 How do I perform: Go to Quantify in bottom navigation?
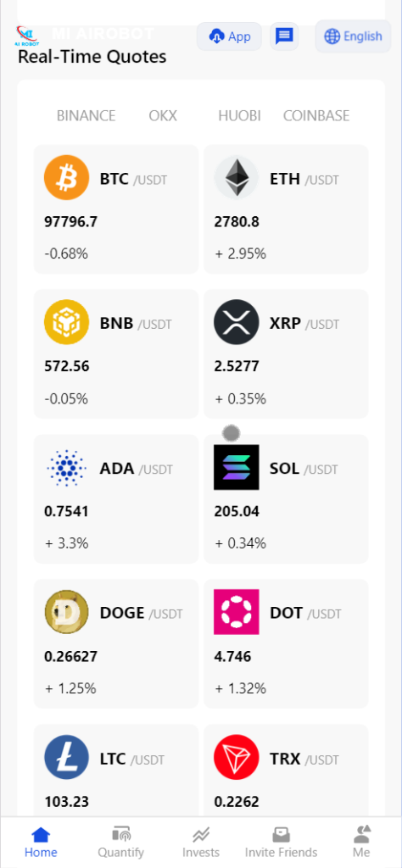(x=120, y=842)
